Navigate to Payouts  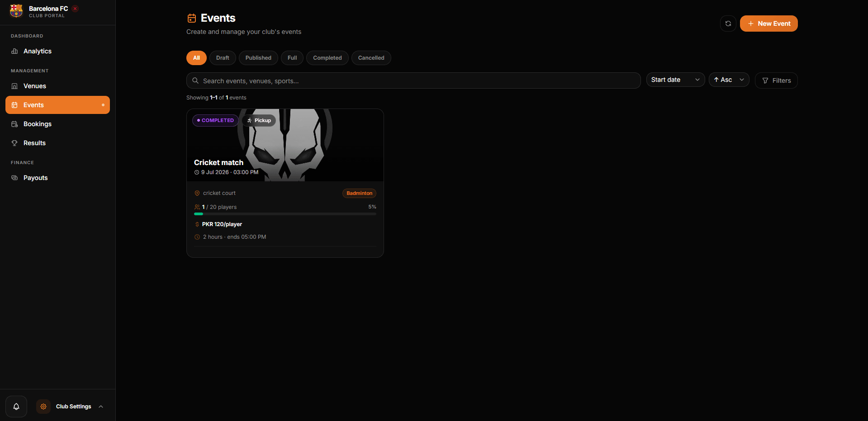(57, 178)
